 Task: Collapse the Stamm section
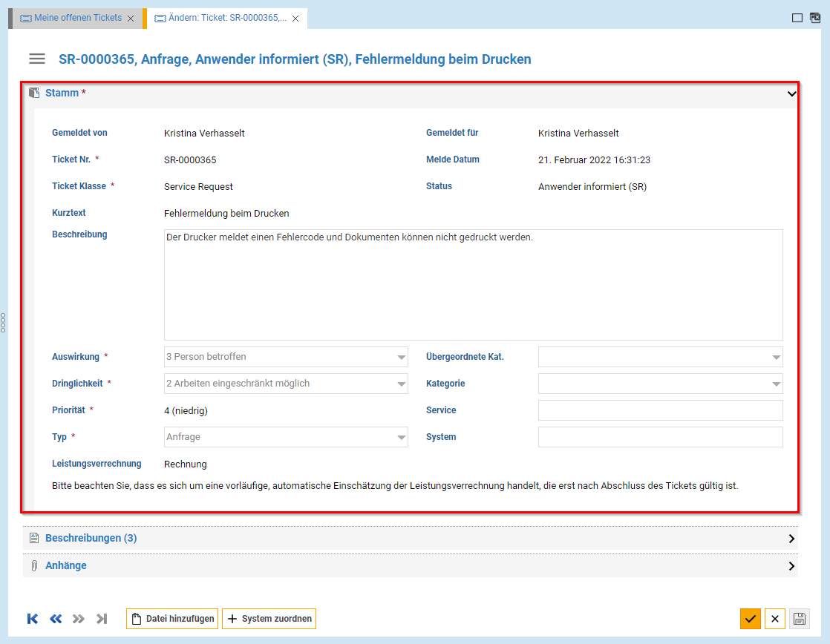[791, 93]
